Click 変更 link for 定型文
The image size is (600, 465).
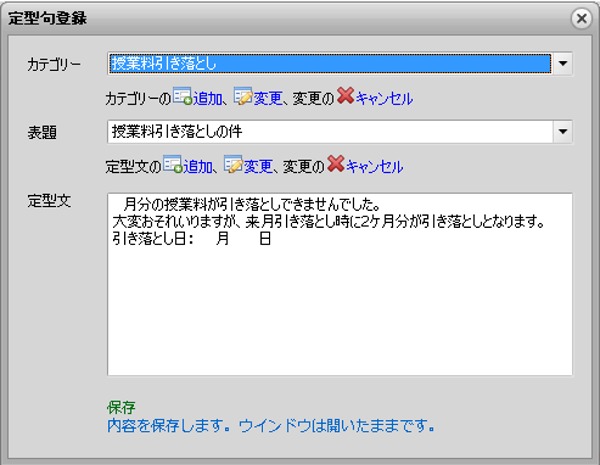[x=258, y=166]
